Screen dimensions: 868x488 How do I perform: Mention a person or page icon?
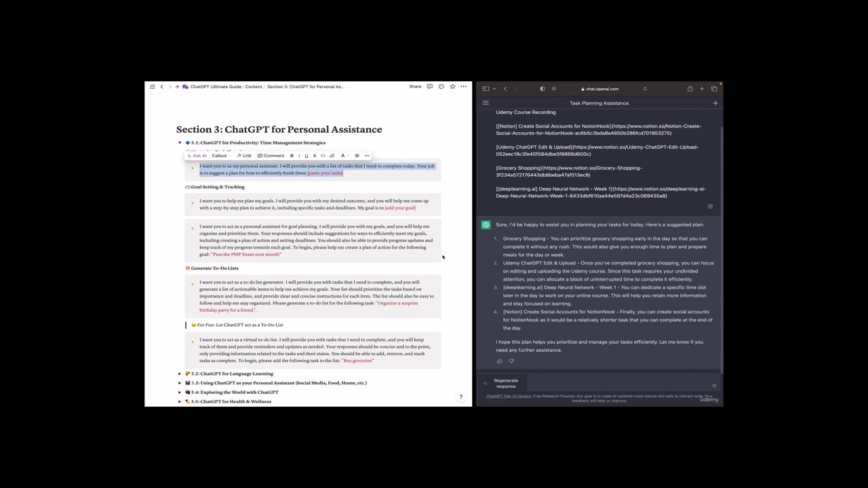point(357,156)
